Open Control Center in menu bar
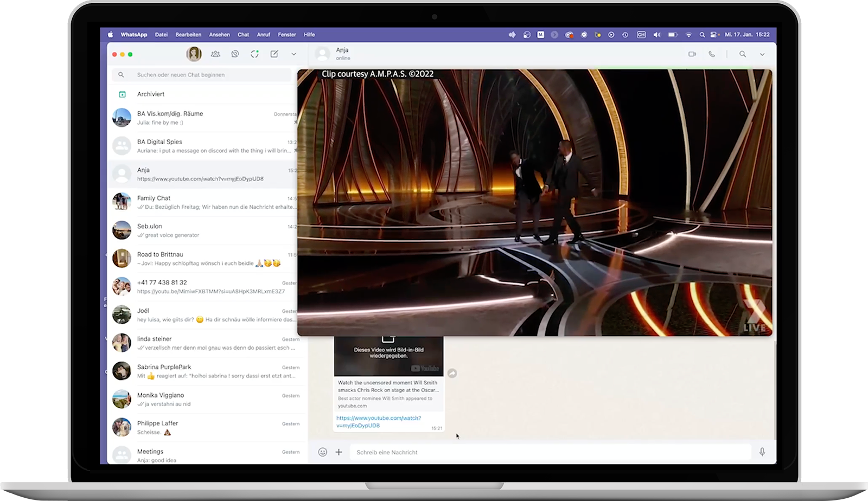 (714, 35)
